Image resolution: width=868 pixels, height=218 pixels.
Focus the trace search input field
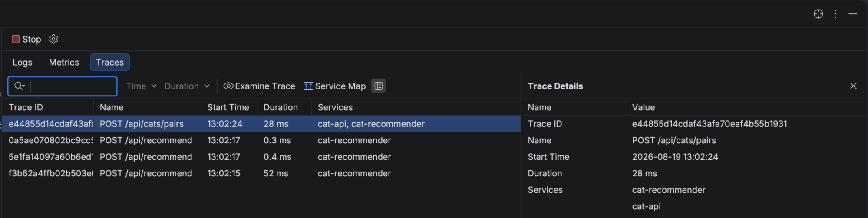click(63, 86)
